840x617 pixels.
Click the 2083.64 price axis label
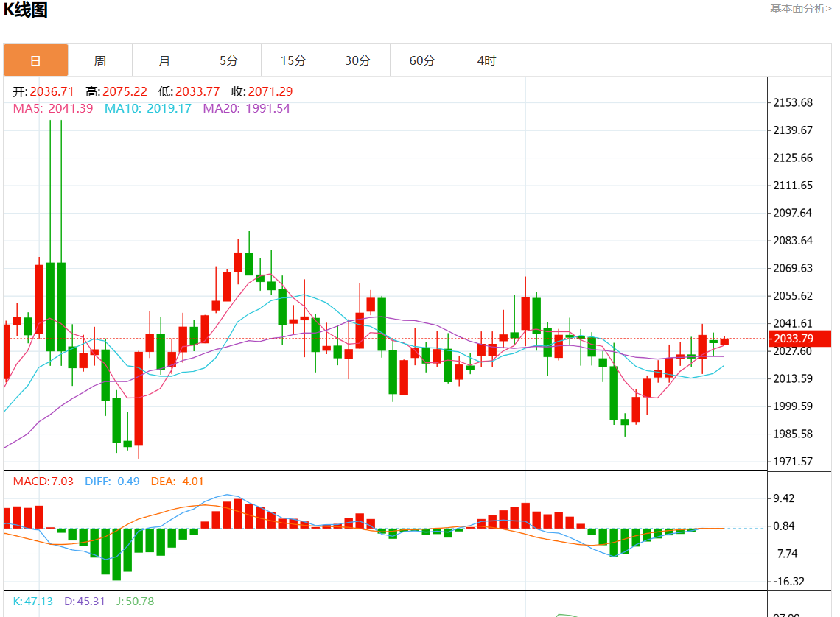(793, 241)
